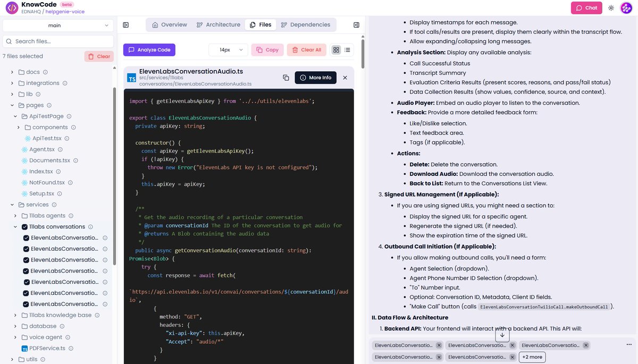
Task: Switch to list view layout
Action: [347, 50]
